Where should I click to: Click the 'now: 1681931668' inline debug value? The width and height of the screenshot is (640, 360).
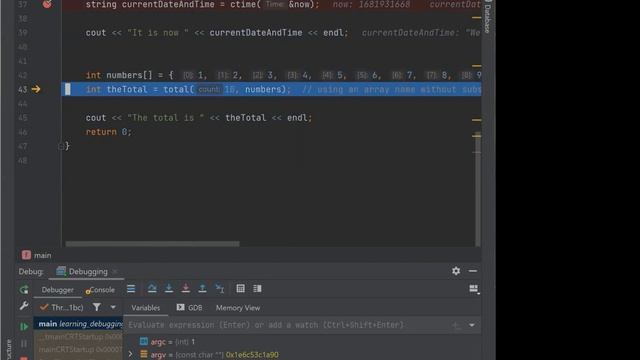[371, 4]
